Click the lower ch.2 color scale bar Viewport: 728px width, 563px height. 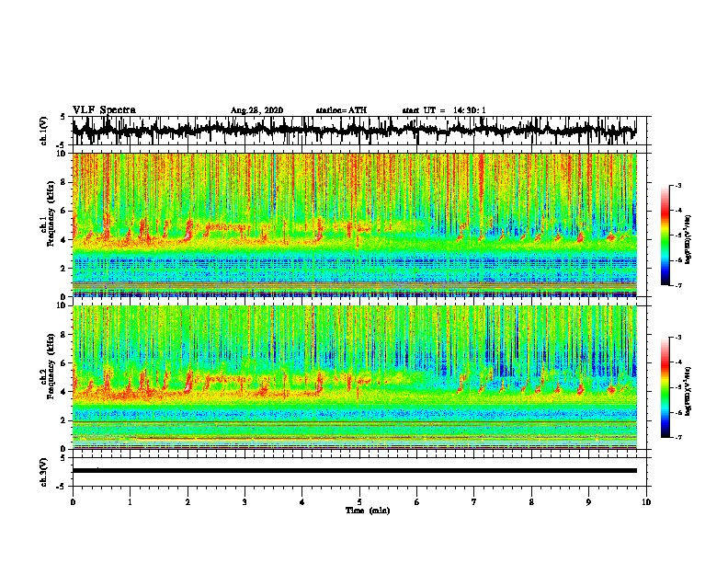pos(665,387)
